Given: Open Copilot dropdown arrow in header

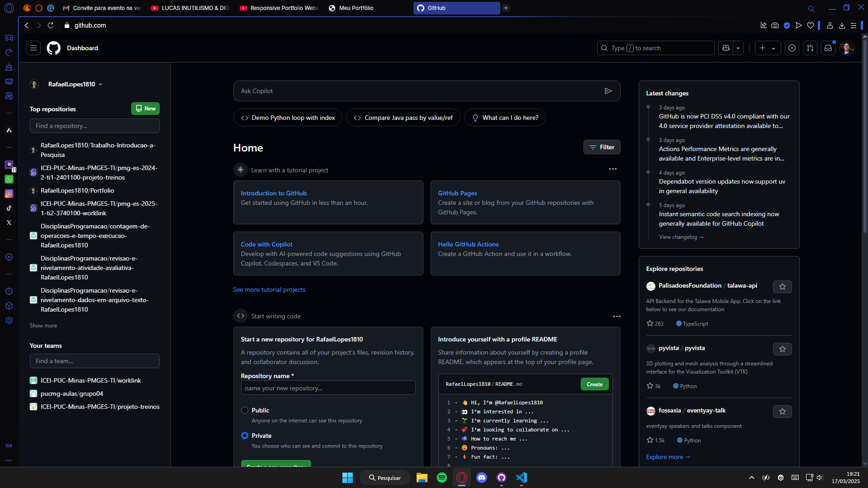Looking at the screenshot, I should point(738,48).
